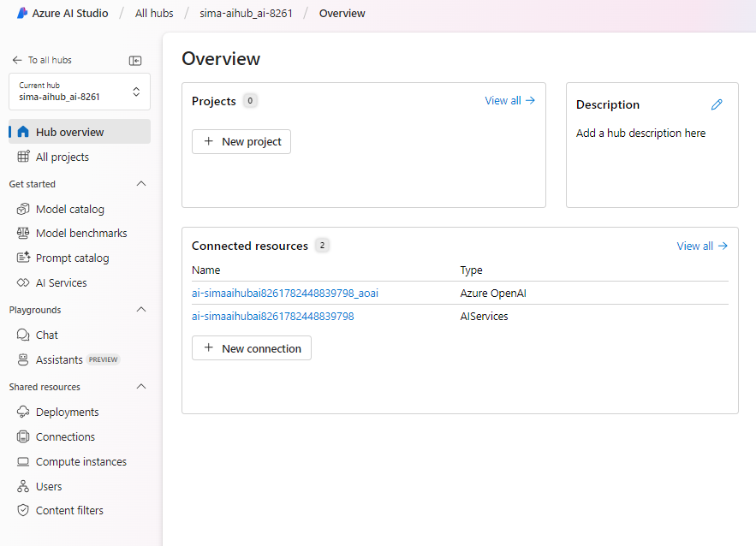Click All hubs in the breadcrumb
The image size is (756, 546).
tap(154, 14)
